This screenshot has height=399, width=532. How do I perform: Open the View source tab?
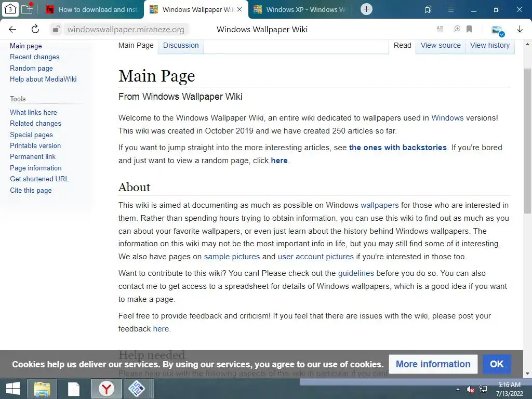point(441,45)
